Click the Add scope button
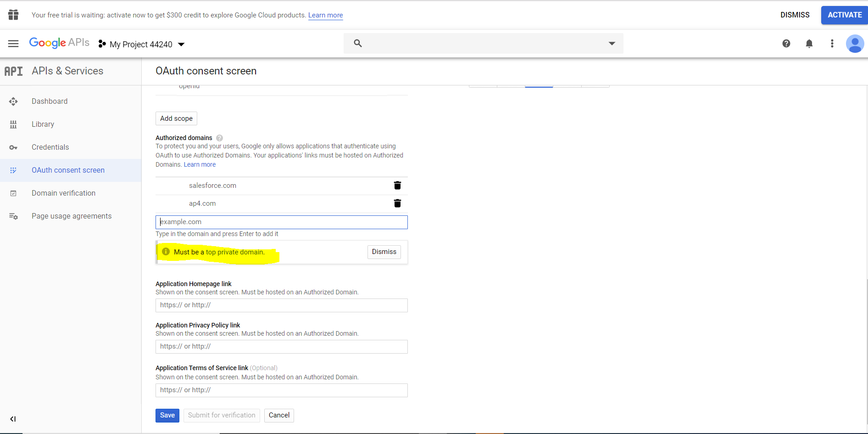The height and width of the screenshot is (434, 868). coord(176,118)
